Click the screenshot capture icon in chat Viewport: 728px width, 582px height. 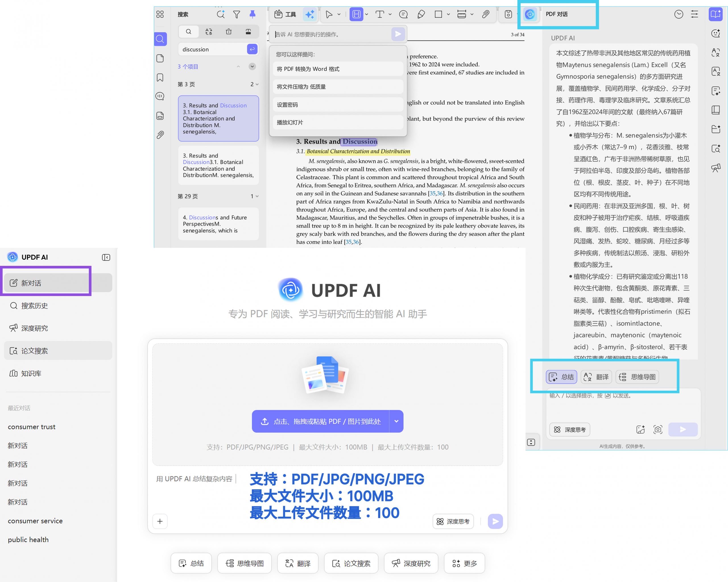point(658,429)
